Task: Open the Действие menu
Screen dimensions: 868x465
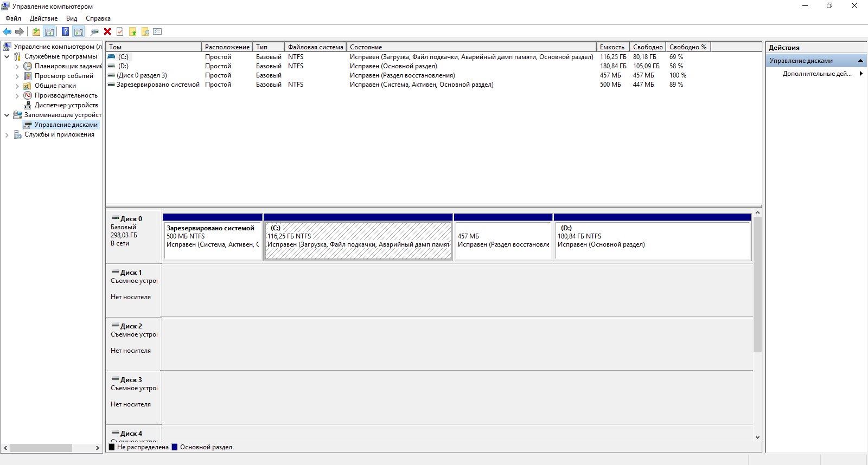Action: (43, 18)
